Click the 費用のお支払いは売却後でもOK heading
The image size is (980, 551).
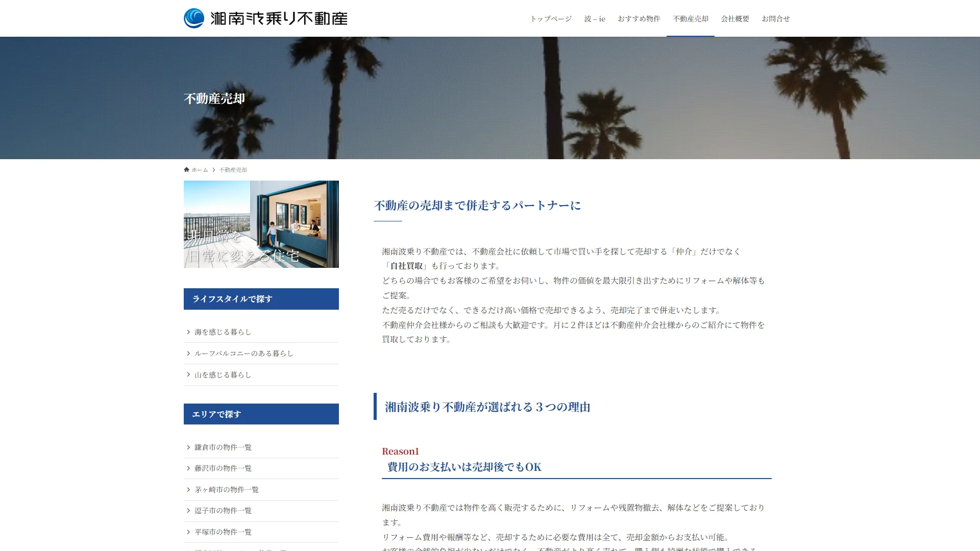point(464,467)
